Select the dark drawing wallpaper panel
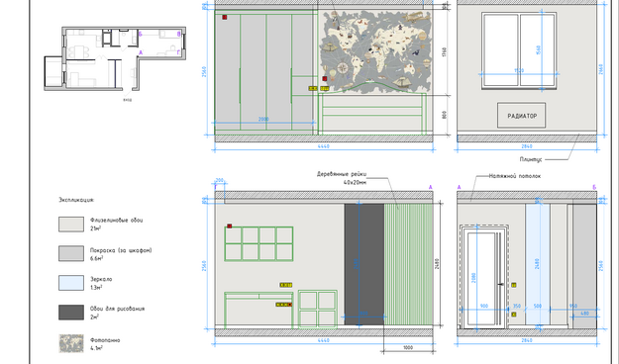The image size is (619, 364). [364, 264]
